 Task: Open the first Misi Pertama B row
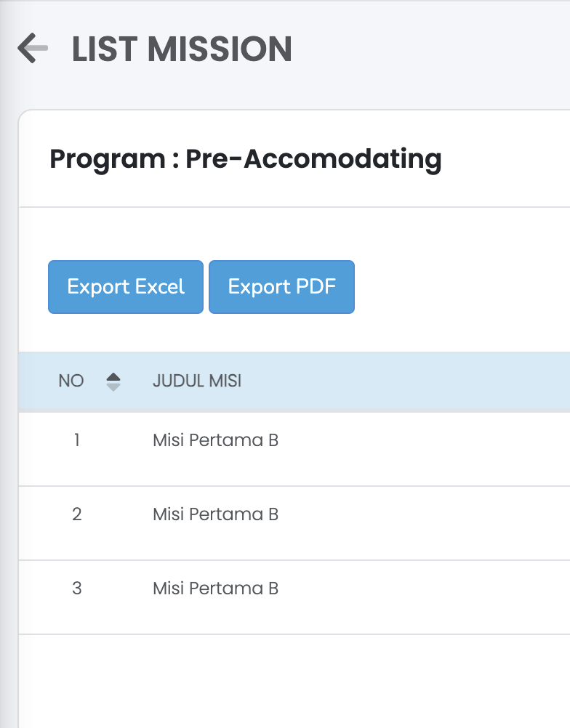215,440
